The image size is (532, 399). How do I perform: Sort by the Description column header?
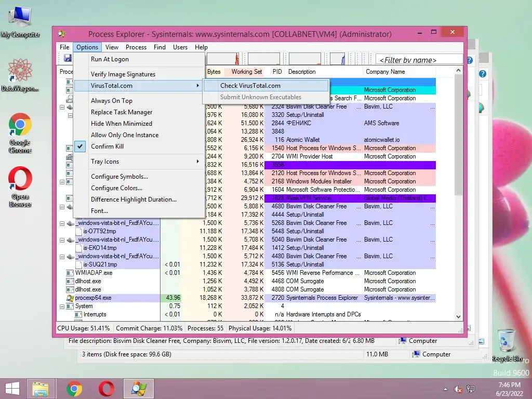point(324,72)
